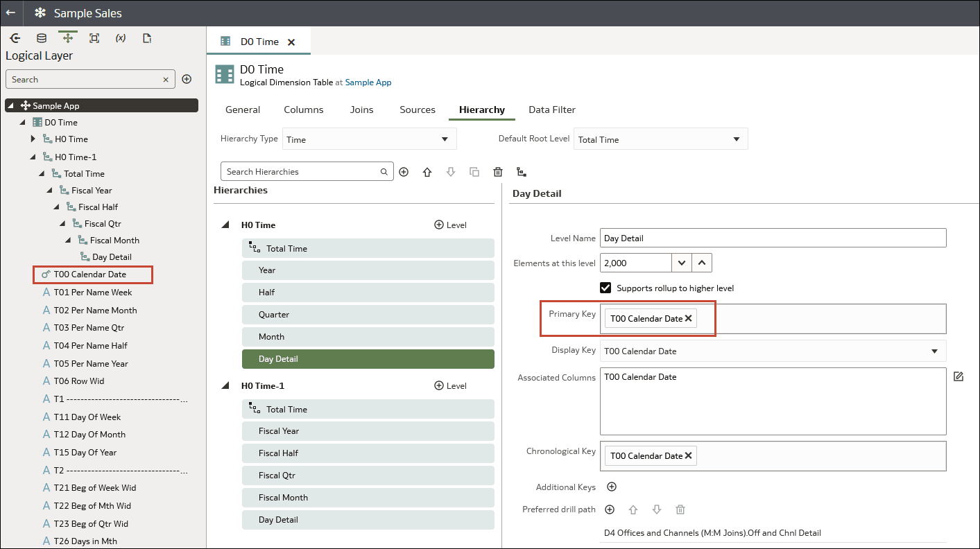980x549 pixels.
Task: Toggle Supports rollup to higher level
Action: click(x=605, y=288)
